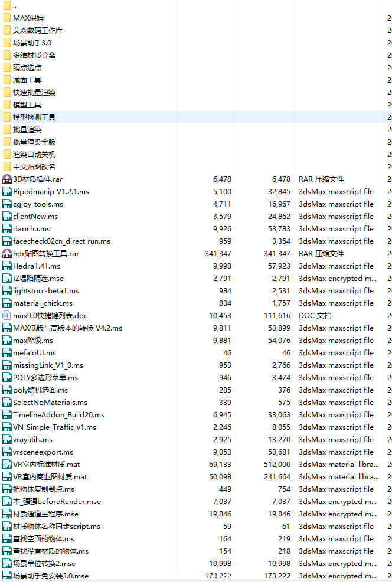
Task: Select the highlighted 模型检测工具 folder
Action: (x=34, y=117)
